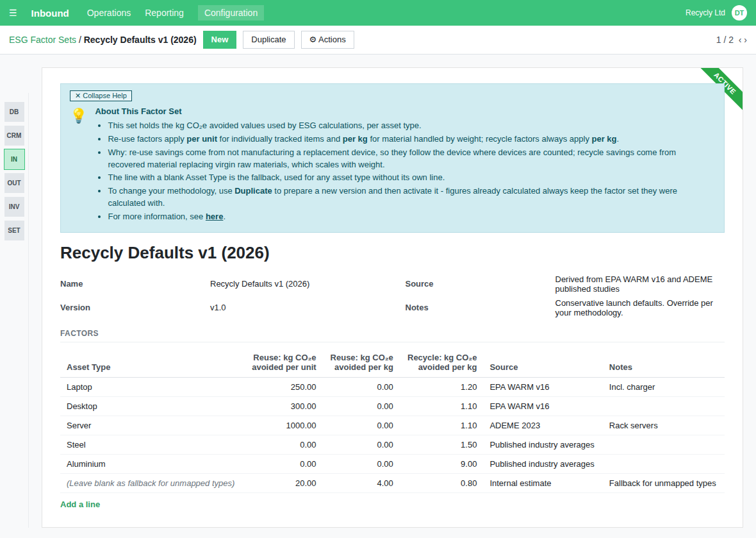Click the DT user avatar
The height and width of the screenshot is (538, 756).
pyautogui.click(x=739, y=13)
